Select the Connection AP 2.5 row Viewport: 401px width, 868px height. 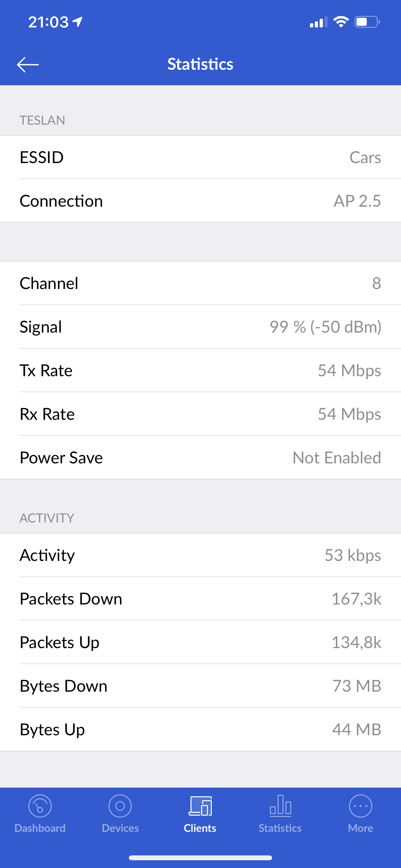coord(200,201)
